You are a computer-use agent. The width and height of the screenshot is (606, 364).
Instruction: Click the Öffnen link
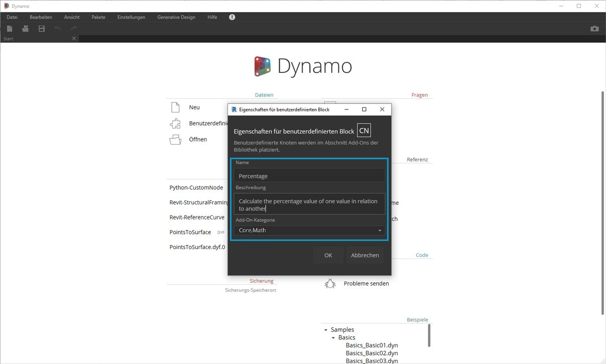tap(198, 140)
